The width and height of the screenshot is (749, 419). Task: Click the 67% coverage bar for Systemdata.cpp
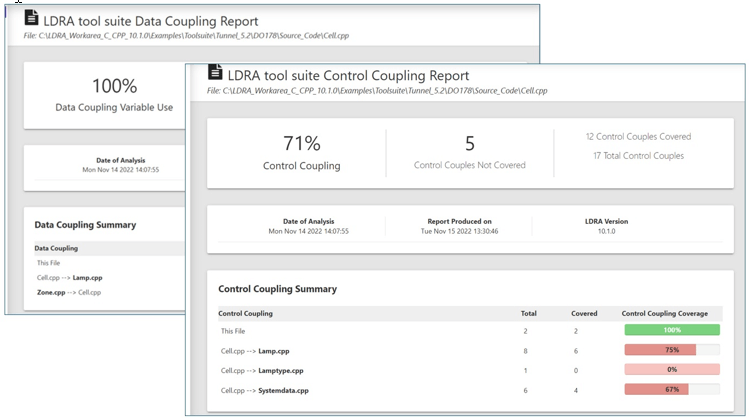click(672, 389)
